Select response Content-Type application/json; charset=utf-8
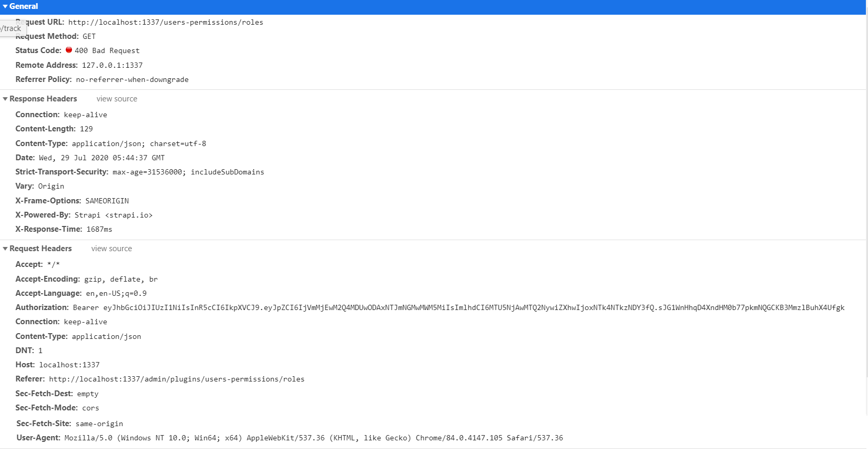 [x=139, y=143]
